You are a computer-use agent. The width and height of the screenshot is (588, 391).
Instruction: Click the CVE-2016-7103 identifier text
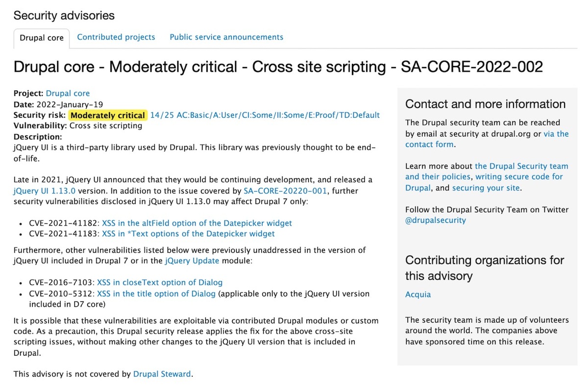click(x=62, y=282)
